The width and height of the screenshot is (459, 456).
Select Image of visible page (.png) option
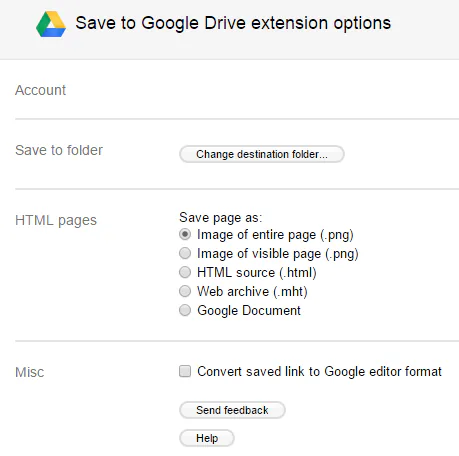click(185, 253)
